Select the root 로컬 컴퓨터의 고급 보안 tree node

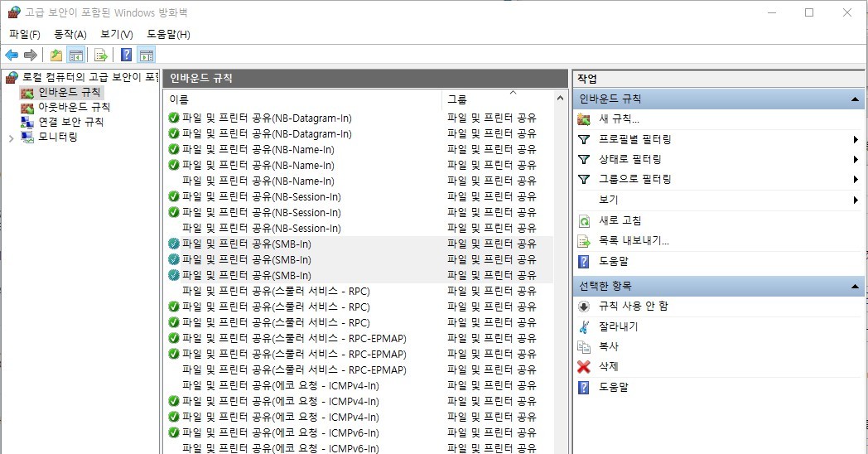[89, 77]
